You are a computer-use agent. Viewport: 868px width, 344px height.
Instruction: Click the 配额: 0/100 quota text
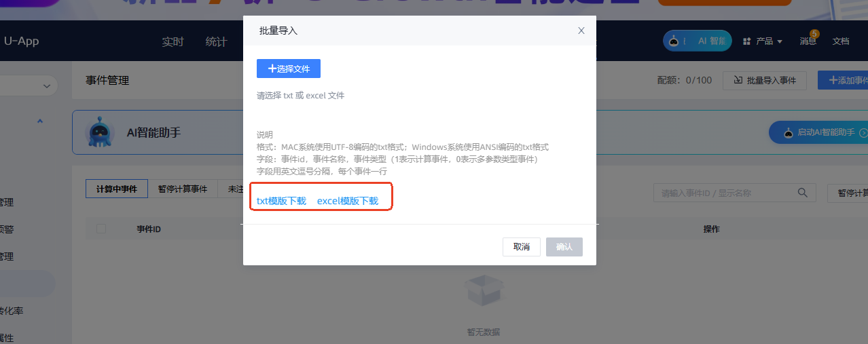point(685,80)
